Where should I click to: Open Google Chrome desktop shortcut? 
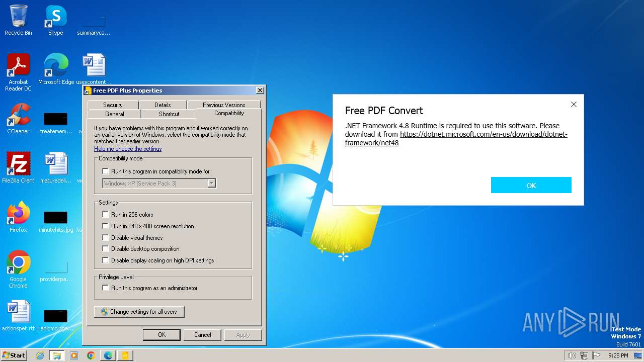tap(18, 269)
